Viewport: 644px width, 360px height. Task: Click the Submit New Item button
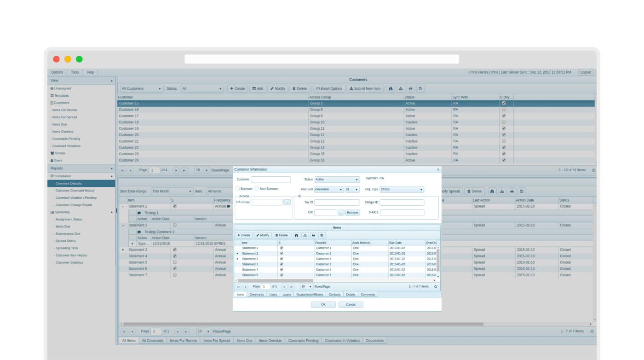[x=364, y=88]
